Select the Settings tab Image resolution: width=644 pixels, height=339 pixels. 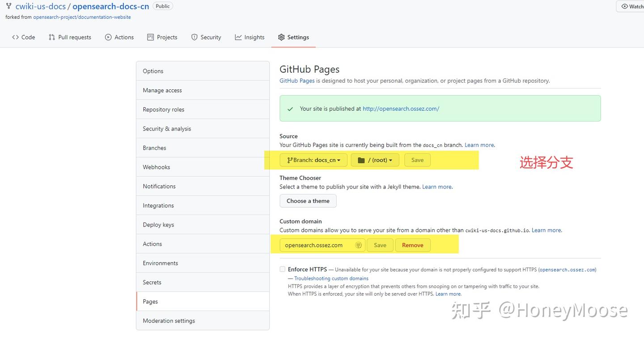tap(293, 38)
